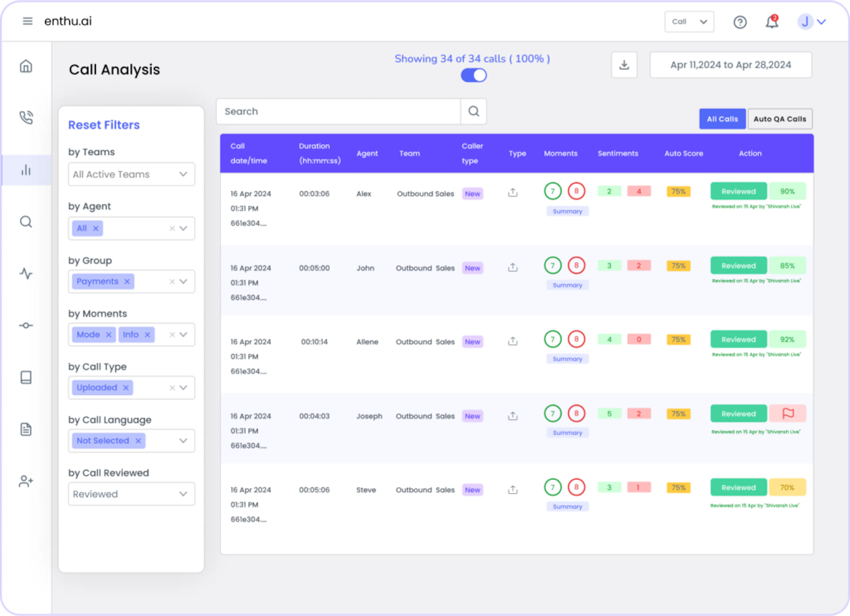
Task: Open the document report sidebar icon
Action: click(26, 429)
